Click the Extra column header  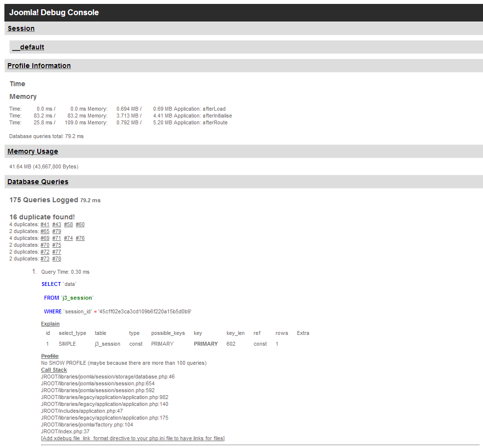click(303, 333)
